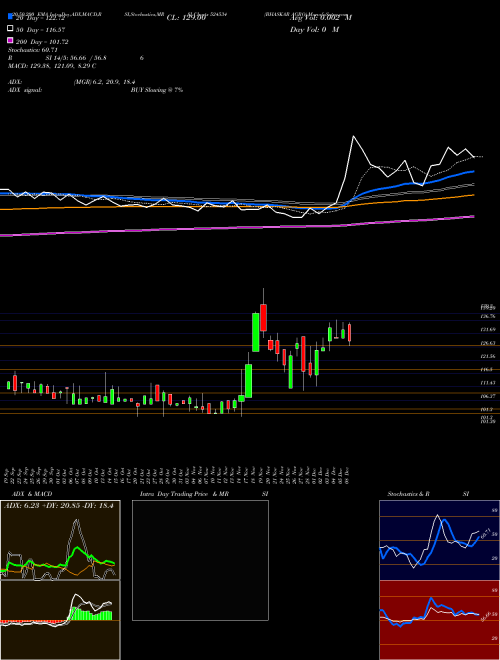The height and width of the screenshot is (660, 500).
Task: Click the '(MGR) 6.2, 20.9, 18.4' ADX values
Action: pyautogui.click(x=104, y=82)
